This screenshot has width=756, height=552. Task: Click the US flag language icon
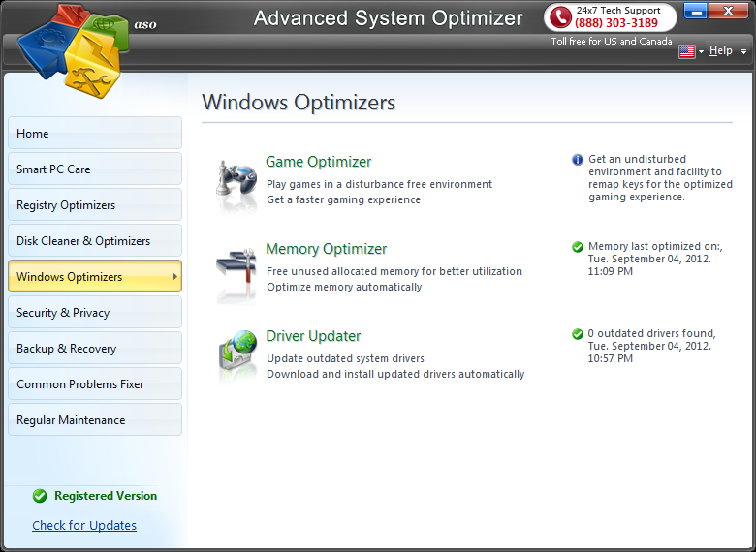click(686, 51)
